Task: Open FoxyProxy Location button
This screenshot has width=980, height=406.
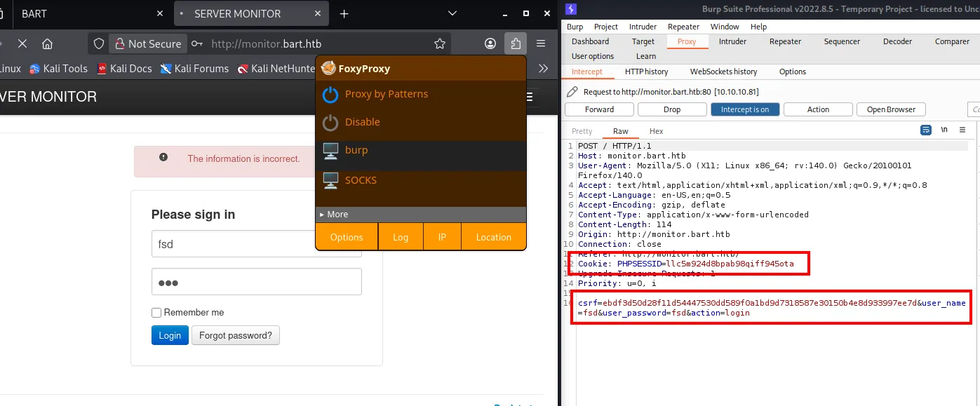Action: coord(494,237)
